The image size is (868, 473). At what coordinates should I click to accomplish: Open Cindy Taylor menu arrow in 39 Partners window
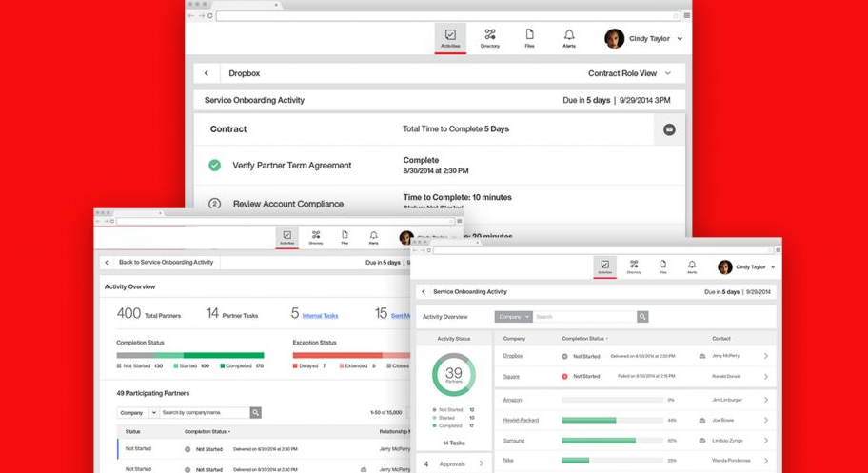point(774,267)
